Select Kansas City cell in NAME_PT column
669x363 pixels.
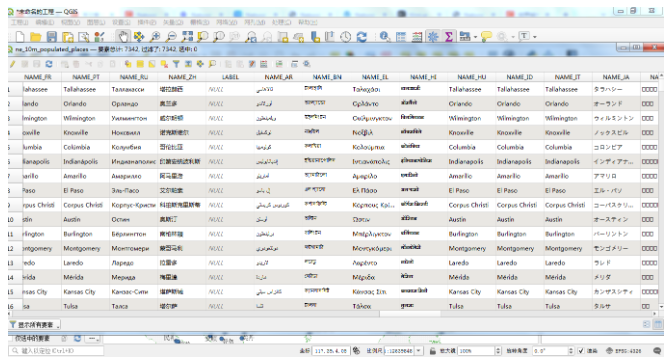click(x=85, y=292)
